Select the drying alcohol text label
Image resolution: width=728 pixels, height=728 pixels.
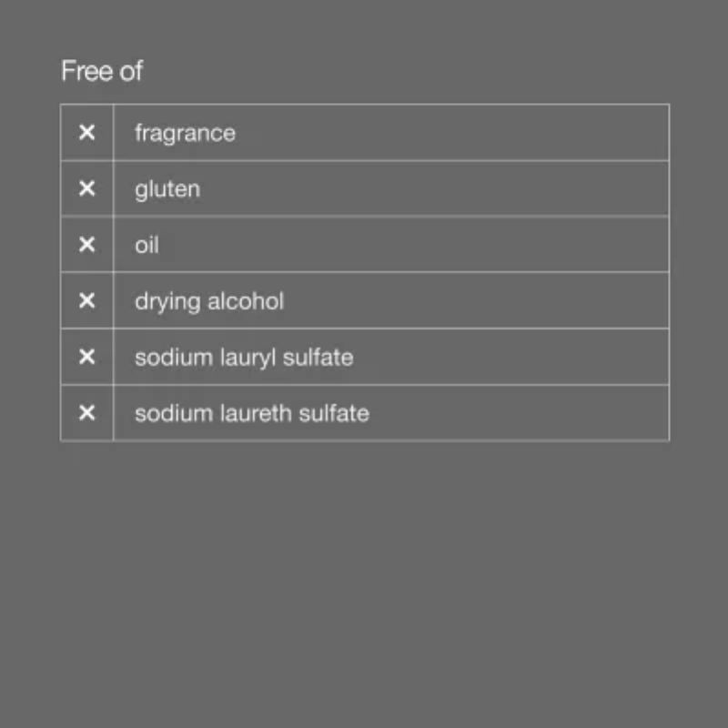[x=209, y=302]
